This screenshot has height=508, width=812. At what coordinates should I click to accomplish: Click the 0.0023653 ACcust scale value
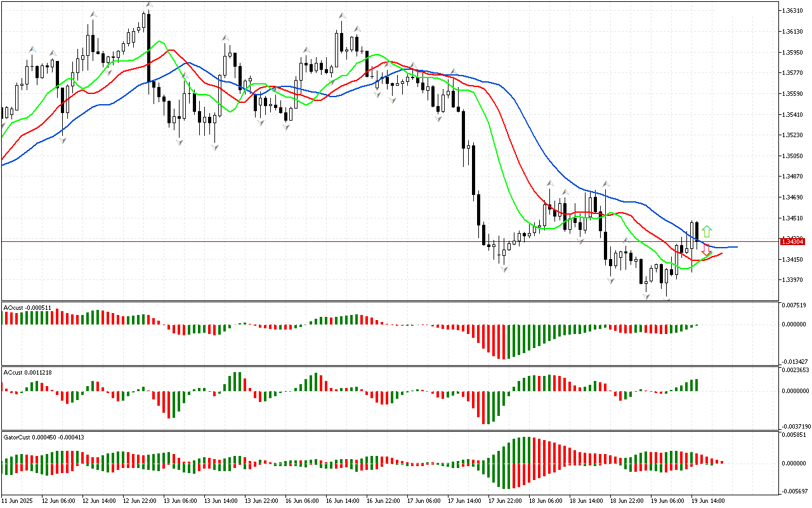(794, 370)
